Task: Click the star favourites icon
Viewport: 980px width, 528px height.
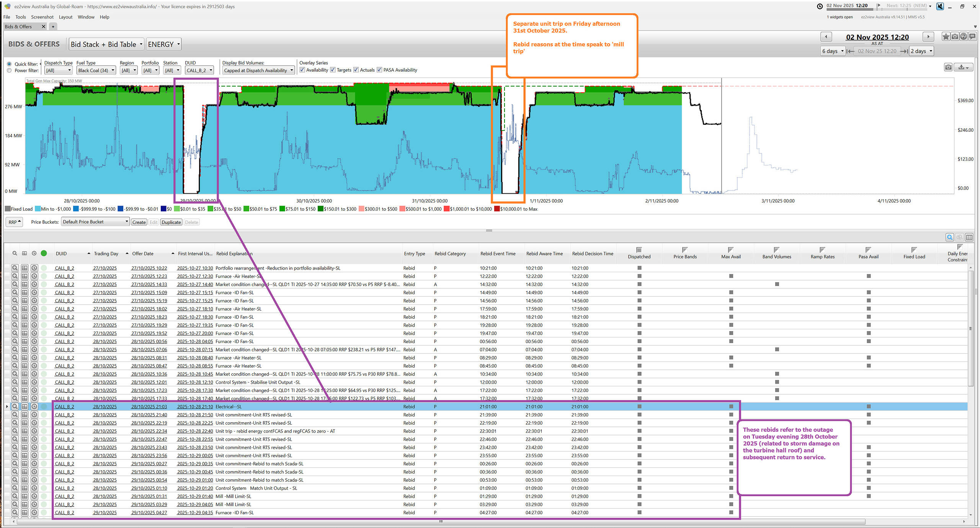Action: (946, 37)
